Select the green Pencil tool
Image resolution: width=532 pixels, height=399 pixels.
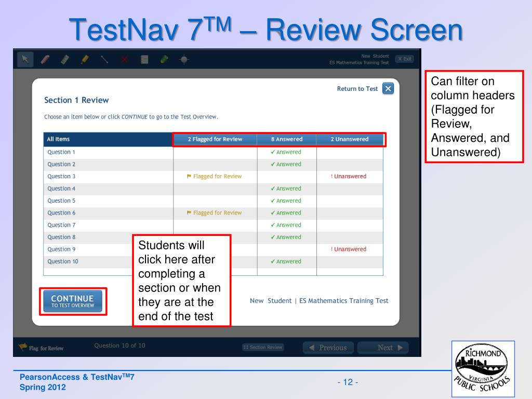(164, 60)
